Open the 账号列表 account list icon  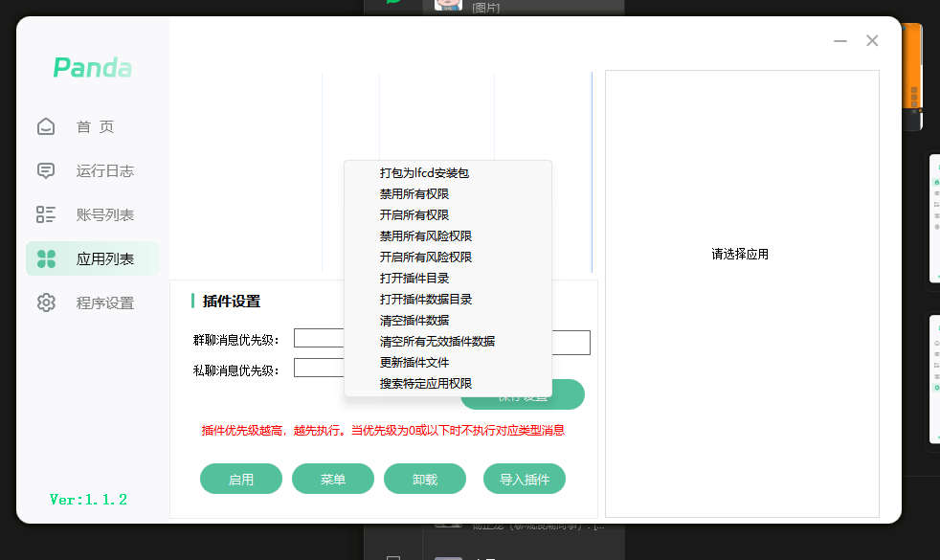tap(46, 214)
